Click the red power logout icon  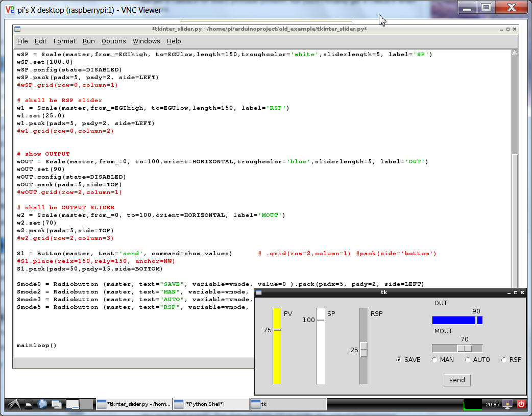point(521,404)
